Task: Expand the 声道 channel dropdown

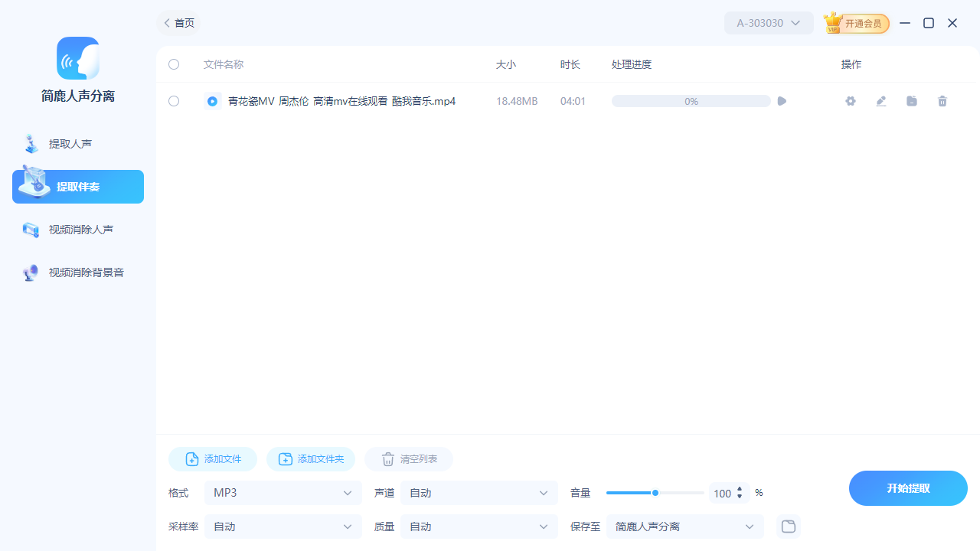Action: point(479,492)
